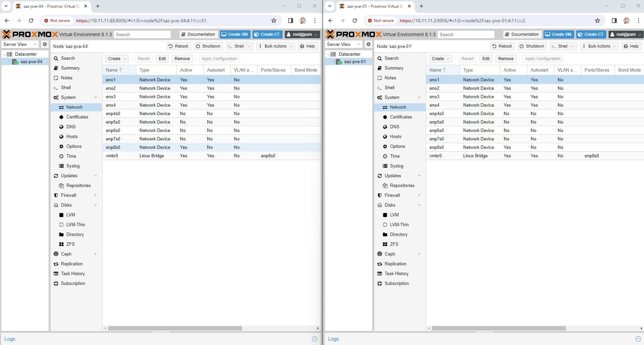
Task: Click Create VM button in left window
Action: [235, 34]
